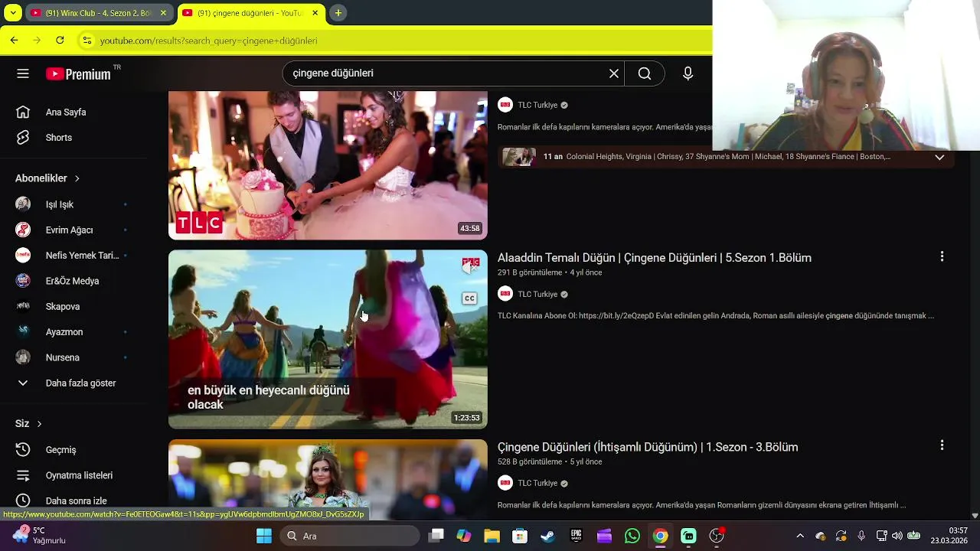The height and width of the screenshot is (551, 980).
Task: Close the Winx Club tab
Action: tap(163, 13)
